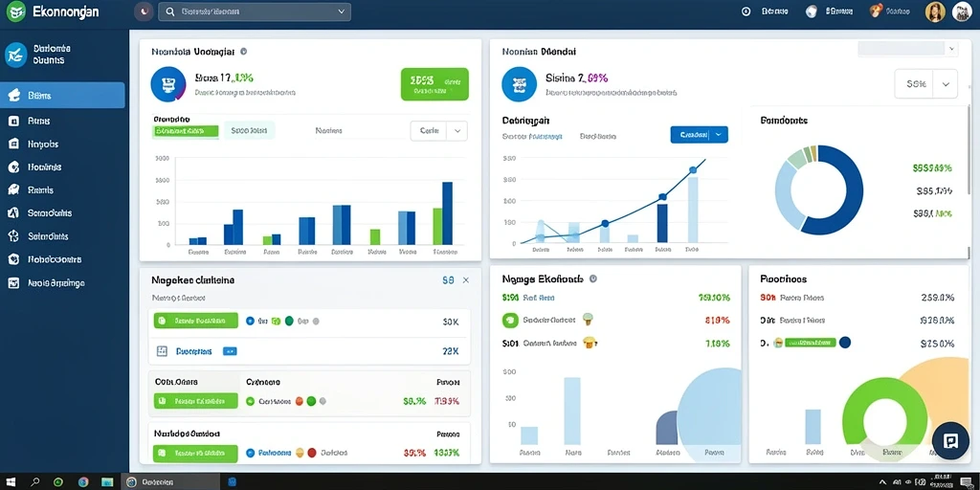Click info icon next to Ngmge Ekofionds title

pyautogui.click(x=593, y=278)
